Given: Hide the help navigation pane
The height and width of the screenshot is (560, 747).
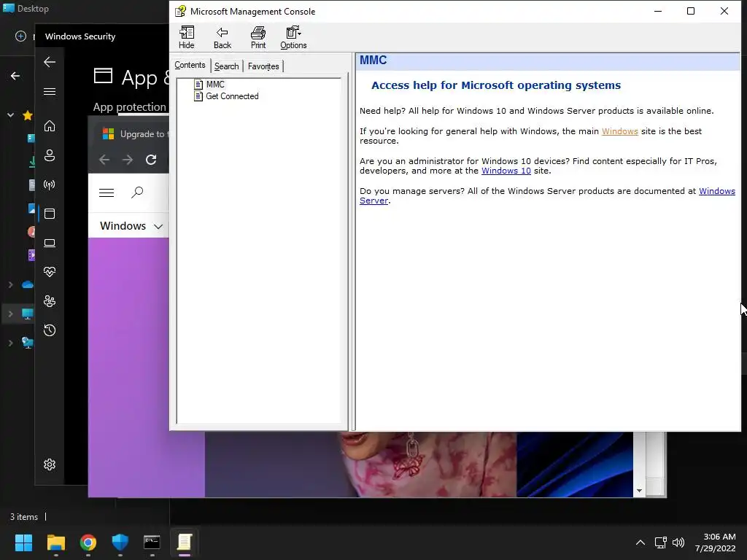Looking at the screenshot, I should click(186, 38).
